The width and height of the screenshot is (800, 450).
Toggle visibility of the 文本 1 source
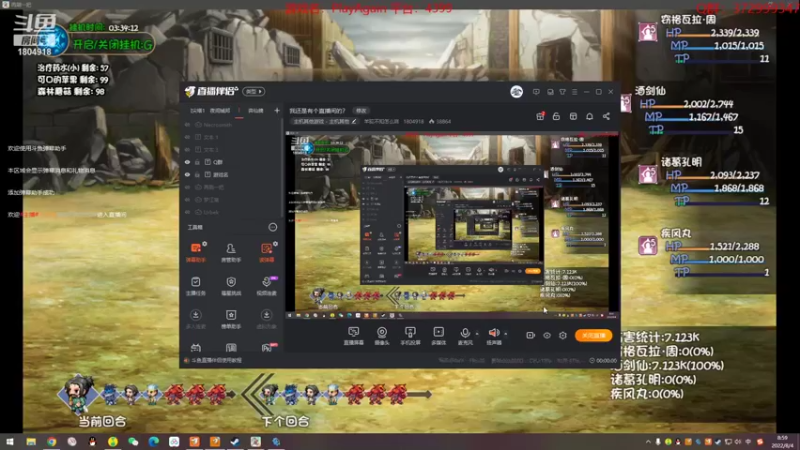[x=187, y=137]
